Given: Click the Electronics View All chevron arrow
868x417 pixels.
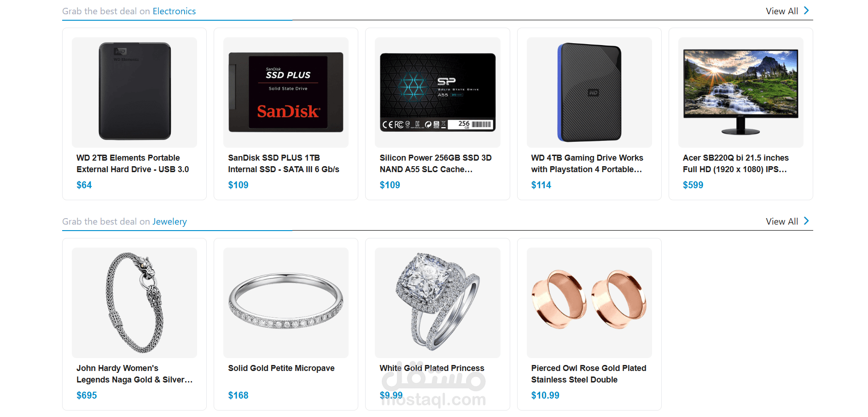Looking at the screenshot, I should click(806, 11).
